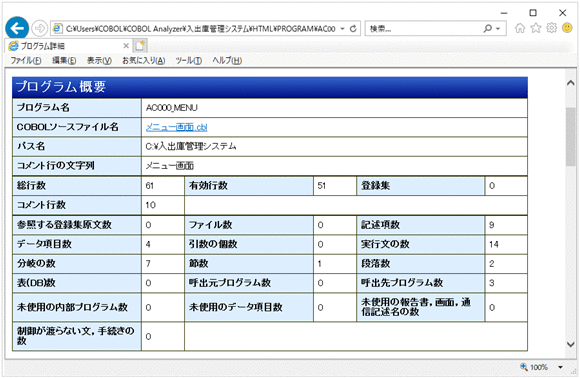Open the Home page icon
Viewport: 580px width, 378px height.
[x=520, y=28]
